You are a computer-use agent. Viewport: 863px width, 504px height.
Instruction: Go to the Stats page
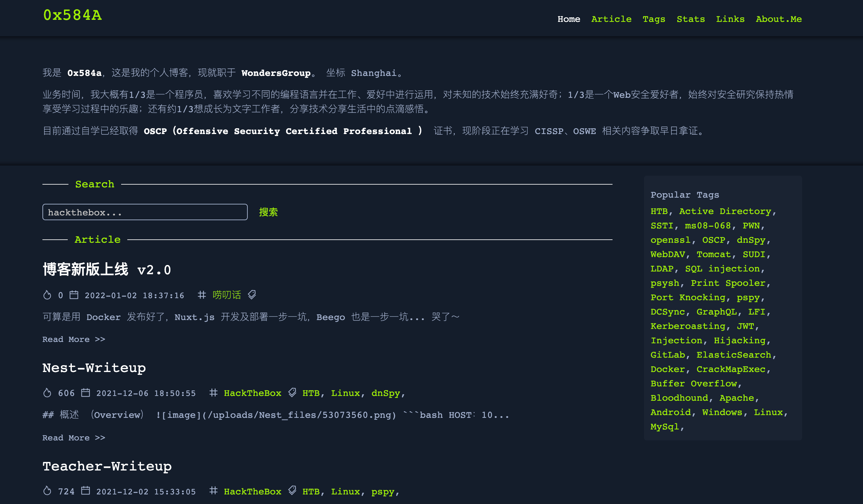691,19
